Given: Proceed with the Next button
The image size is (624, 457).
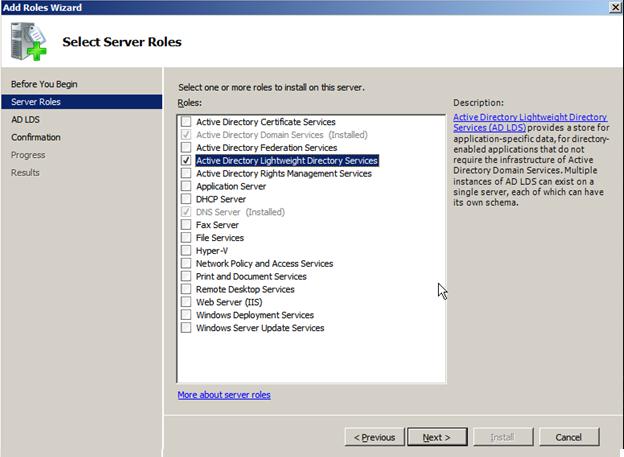Looking at the screenshot, I should [437, 437].
